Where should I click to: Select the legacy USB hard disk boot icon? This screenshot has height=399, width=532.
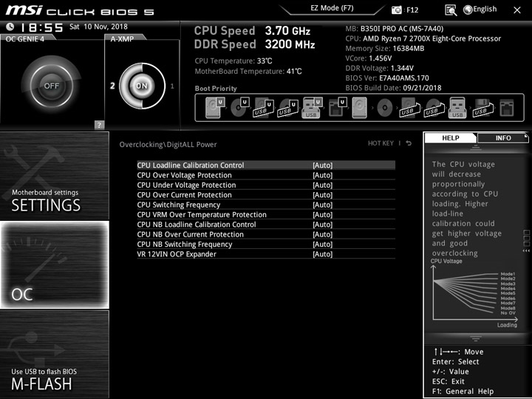(409, 108)
